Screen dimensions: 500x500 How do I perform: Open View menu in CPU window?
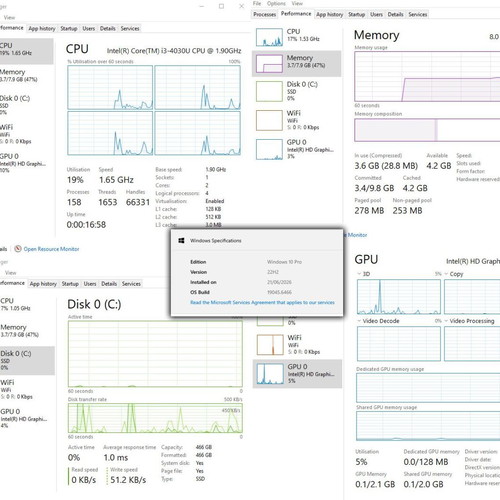click(x=9, y=17)
